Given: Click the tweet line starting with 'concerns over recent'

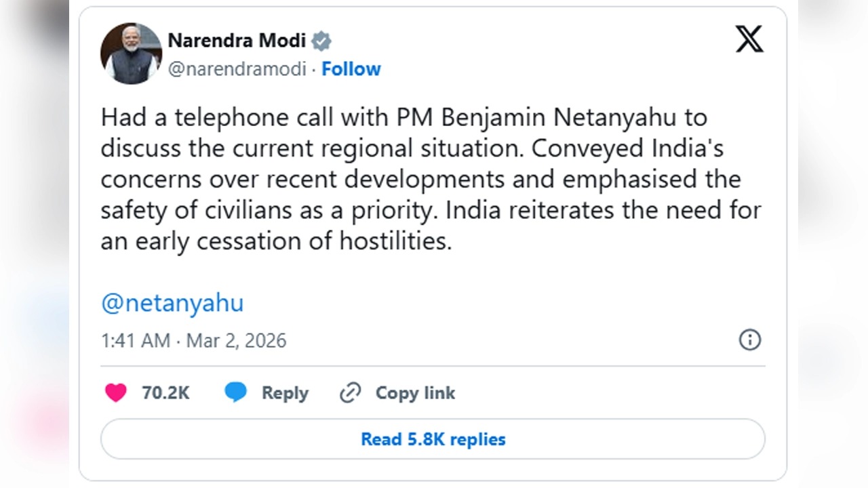Looking at the screenshot, I should (x=420, y=180).
